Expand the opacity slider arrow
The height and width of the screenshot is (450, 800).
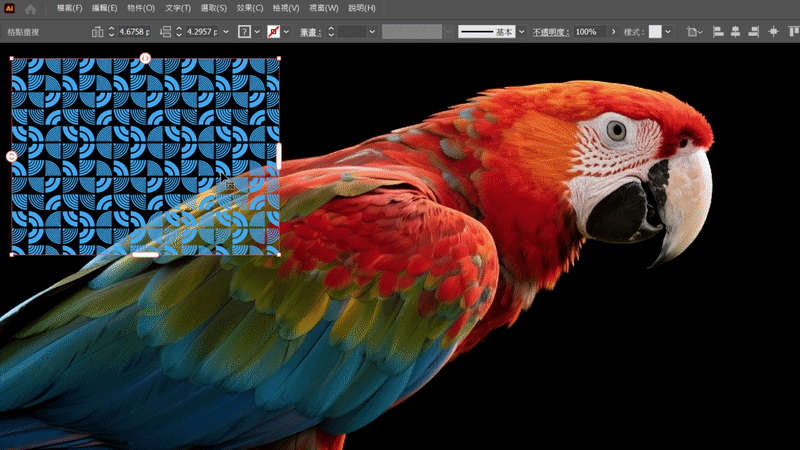tap(613, 32)
